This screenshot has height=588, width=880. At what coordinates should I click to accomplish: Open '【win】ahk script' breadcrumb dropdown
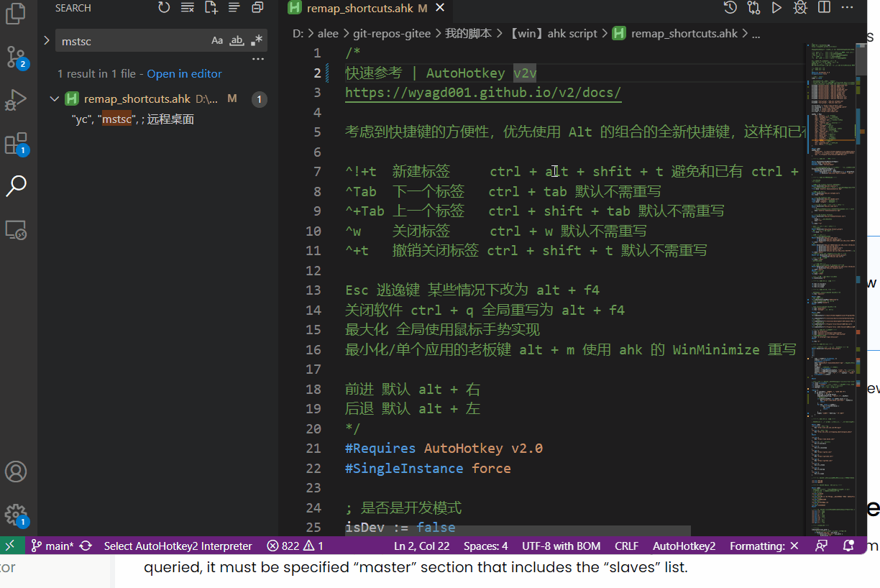click(551, 33)
